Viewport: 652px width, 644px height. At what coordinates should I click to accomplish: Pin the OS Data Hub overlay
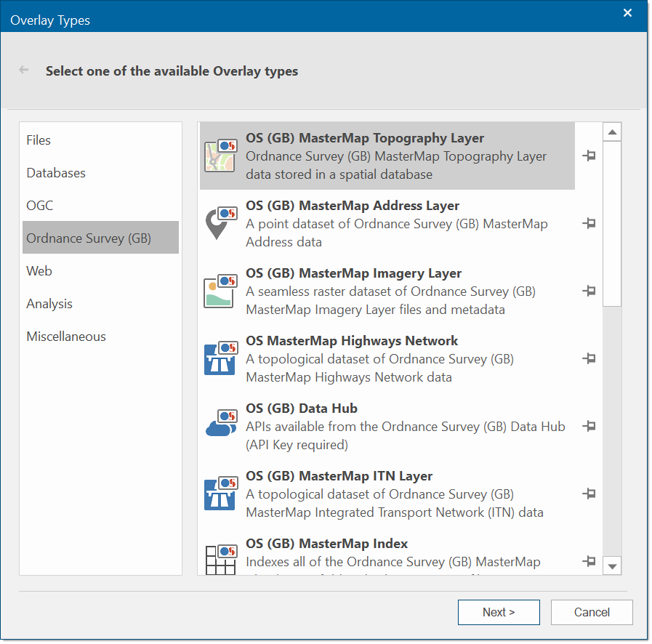(x=589, y=426)
